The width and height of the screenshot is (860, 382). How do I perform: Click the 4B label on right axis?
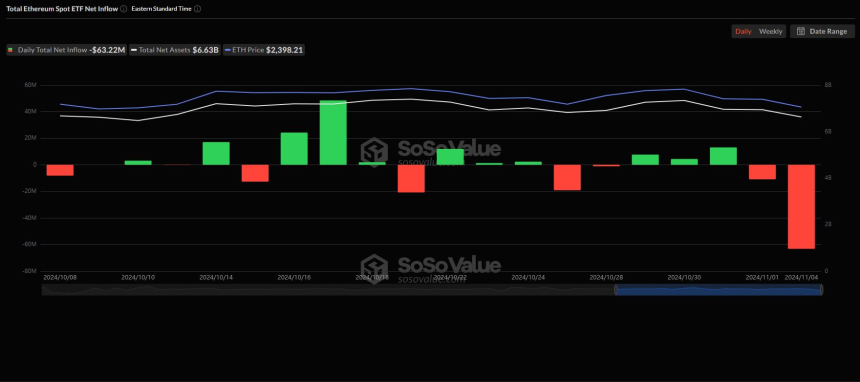[x=828, y=178]
